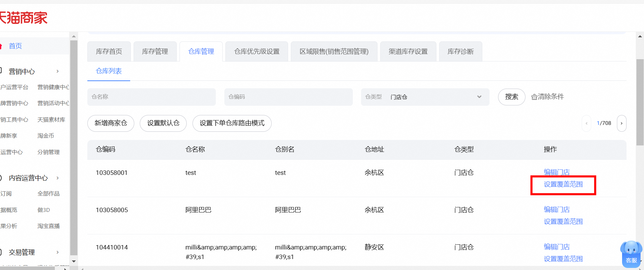The height and width of the screenshot is (270, 644).
Task: Focus the 仓名称 search input field
Action: (x=151, y=97)
